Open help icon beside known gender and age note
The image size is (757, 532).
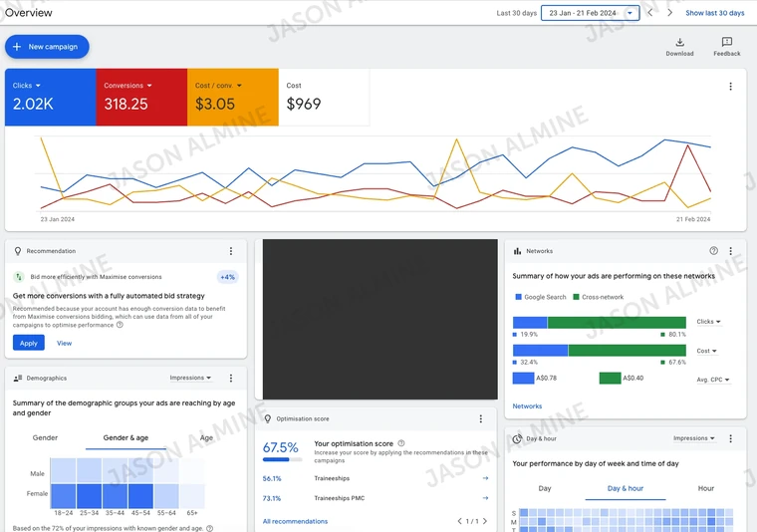(x=209, y=528)
